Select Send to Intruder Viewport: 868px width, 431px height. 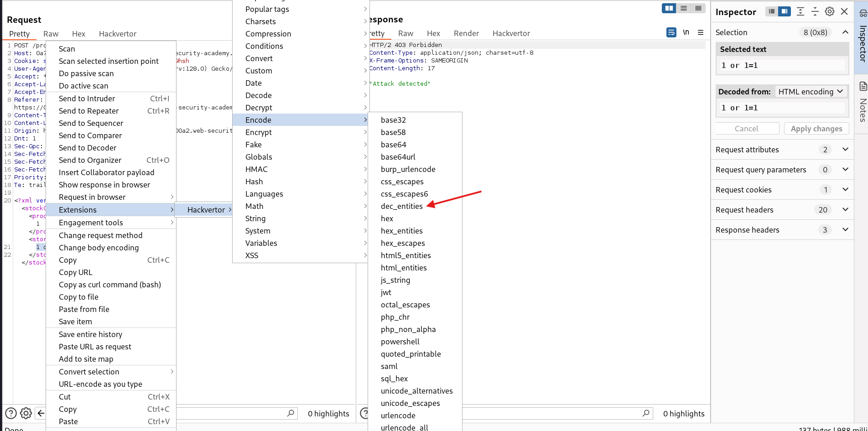click(x=111, y=99)
